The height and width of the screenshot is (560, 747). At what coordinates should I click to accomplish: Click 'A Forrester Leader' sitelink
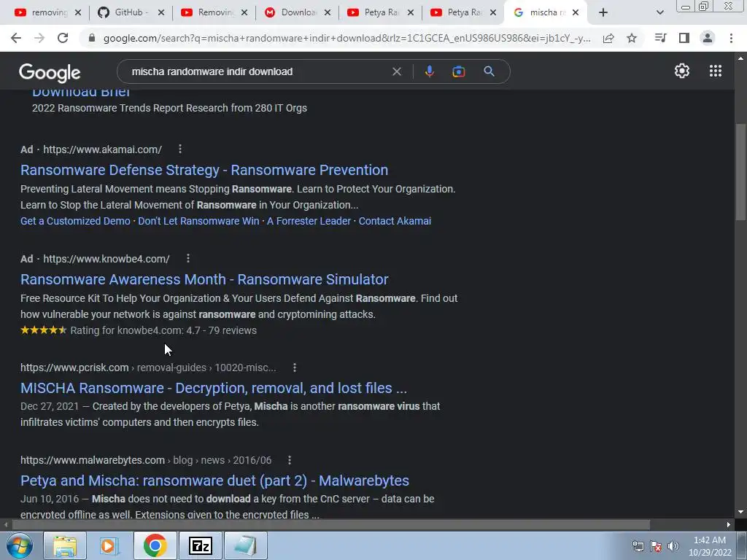(309, 221)
